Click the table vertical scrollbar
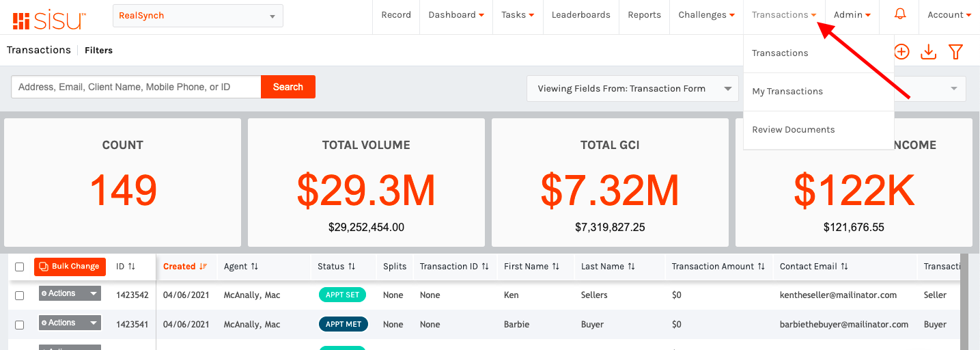The width and height of the screenshot is (980, 350). coord(965,301)
